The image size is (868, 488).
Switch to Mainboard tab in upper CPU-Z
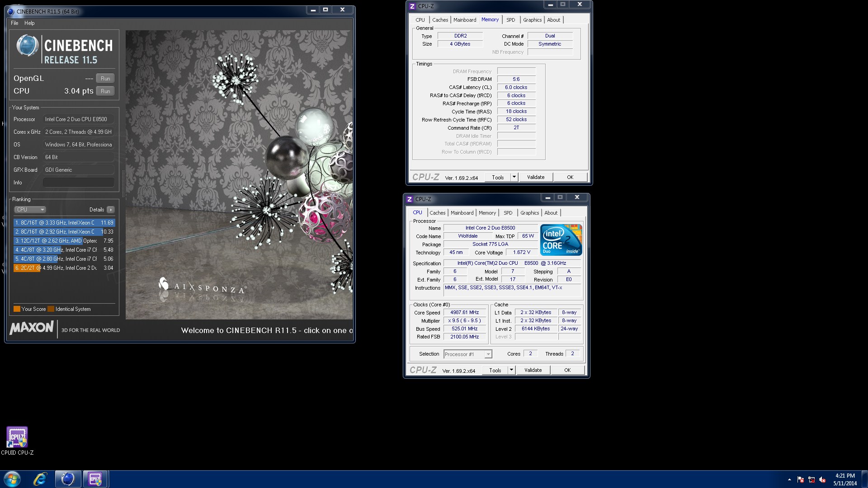465,20
